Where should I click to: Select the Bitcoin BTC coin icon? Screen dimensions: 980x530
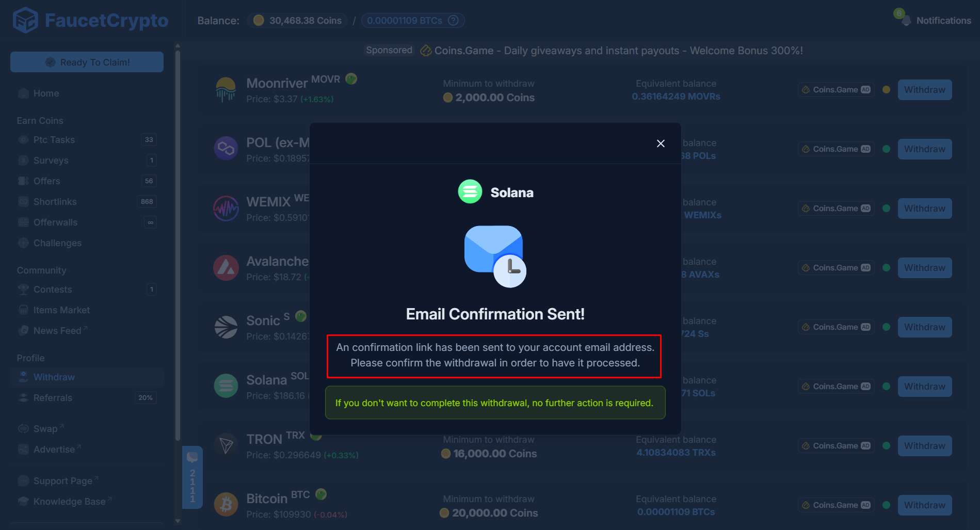click(x=226, y=504)
